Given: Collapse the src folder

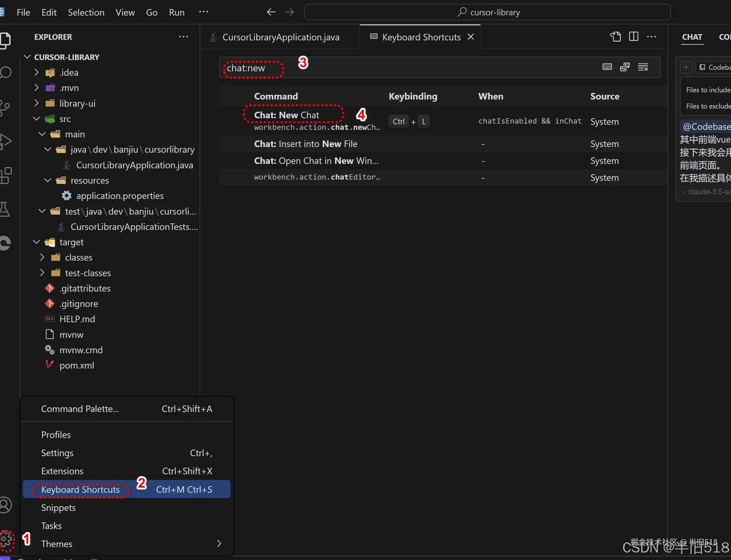Looking at the screenshot, I should (x=37, y=119).
